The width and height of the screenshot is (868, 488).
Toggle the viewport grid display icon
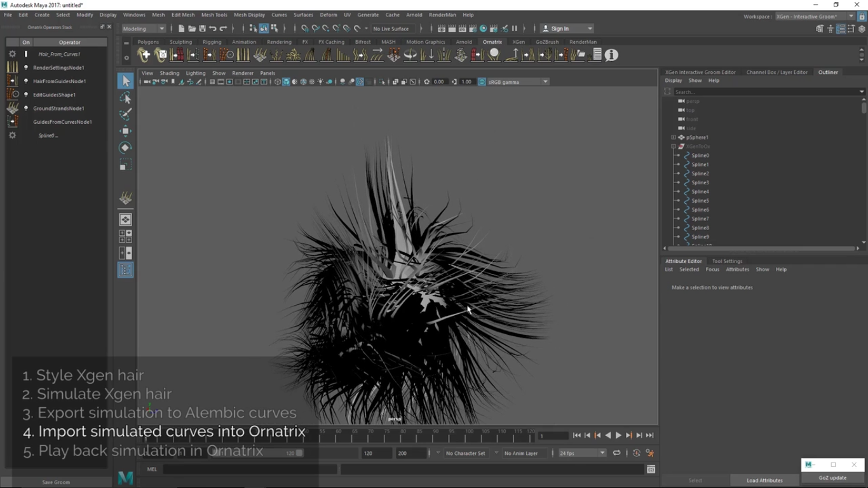pyautogui.click(x=212, y=82)
